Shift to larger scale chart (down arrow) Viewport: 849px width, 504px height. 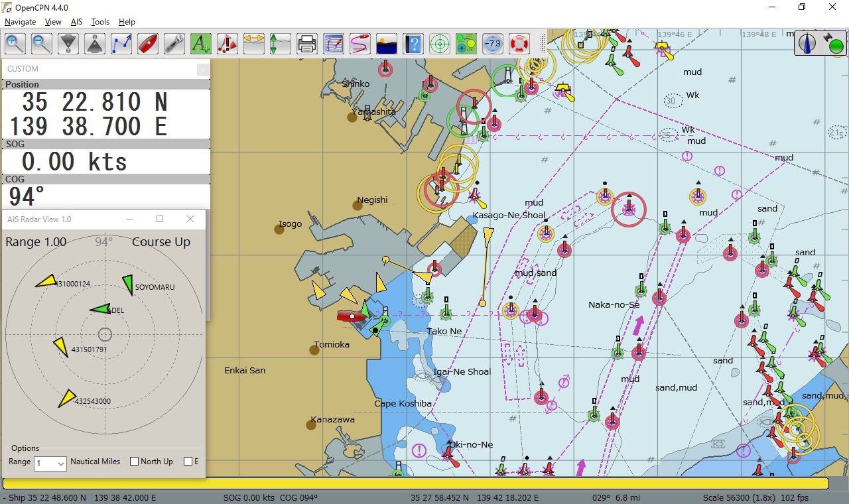68,44
